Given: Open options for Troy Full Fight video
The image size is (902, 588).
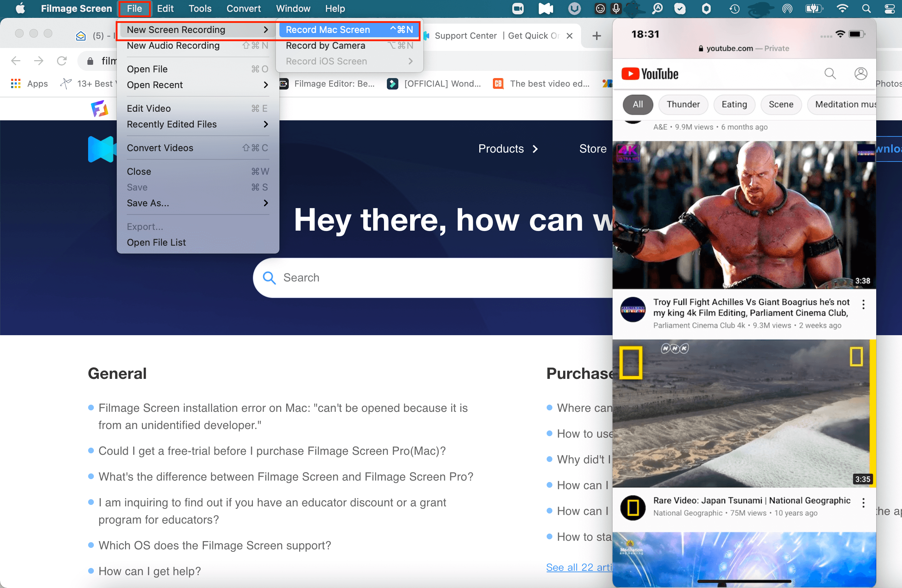Looking at the screenshot, I should tap(863, 304).
